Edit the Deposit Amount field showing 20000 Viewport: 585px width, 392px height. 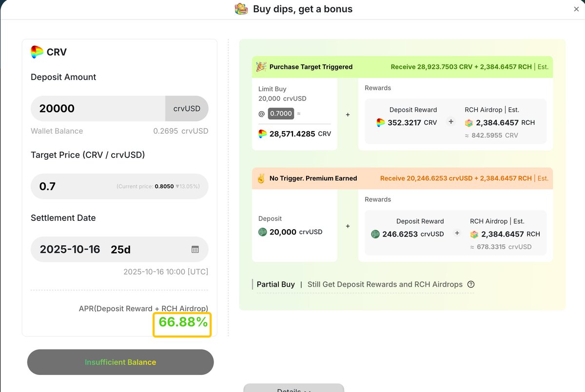point(98,108)
